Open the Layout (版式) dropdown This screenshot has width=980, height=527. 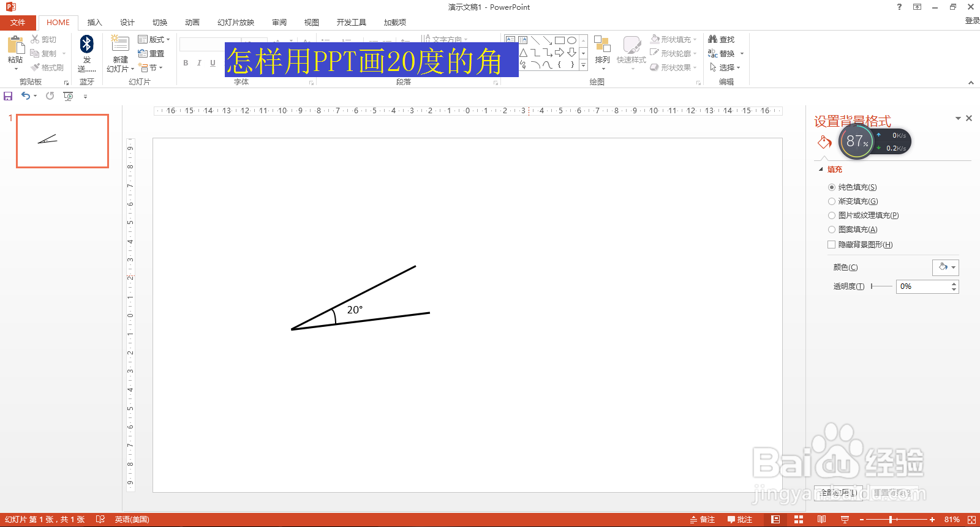coord(154,39)
